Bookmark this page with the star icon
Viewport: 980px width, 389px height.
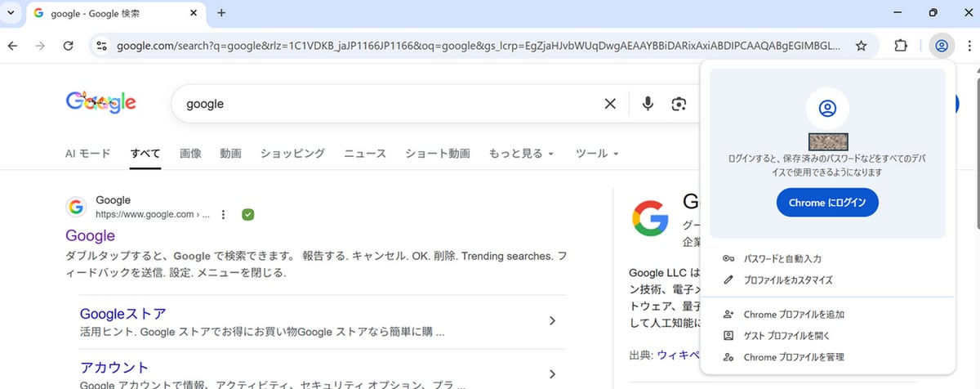click(861, 46)
